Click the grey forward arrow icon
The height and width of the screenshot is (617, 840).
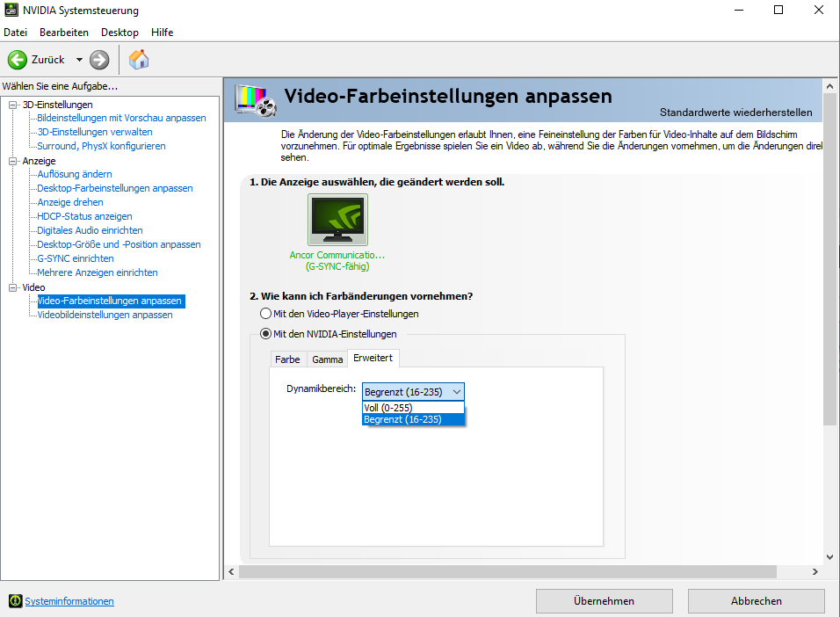pos(99,60)
